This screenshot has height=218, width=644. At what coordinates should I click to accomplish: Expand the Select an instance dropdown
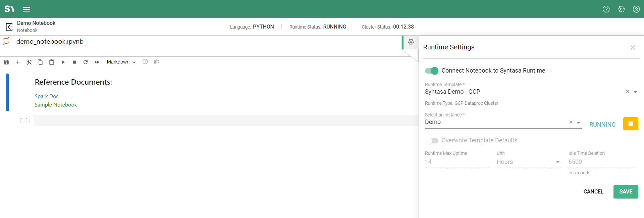578,123
